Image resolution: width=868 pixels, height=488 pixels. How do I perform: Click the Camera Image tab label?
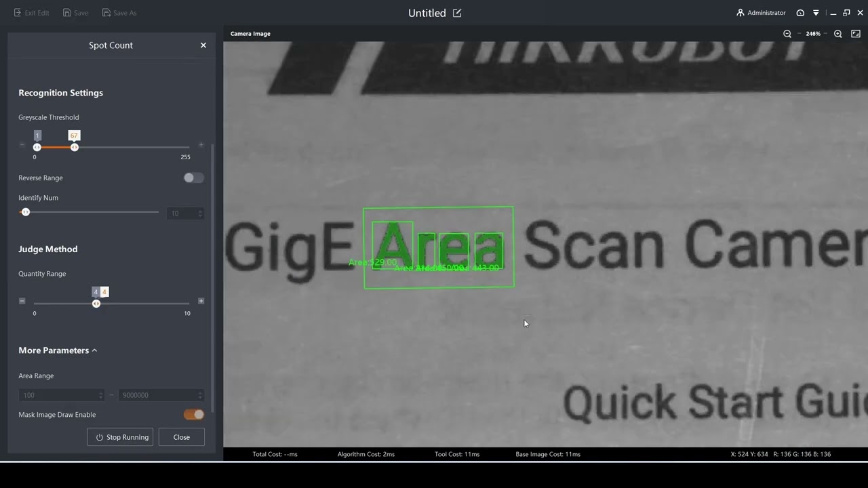pyautogui.click(x=250, y=34)
